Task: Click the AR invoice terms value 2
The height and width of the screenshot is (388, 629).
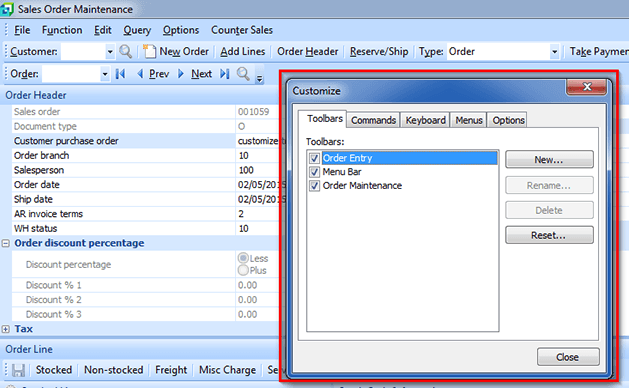Action: pyautogui.click(x=241, y=214)
